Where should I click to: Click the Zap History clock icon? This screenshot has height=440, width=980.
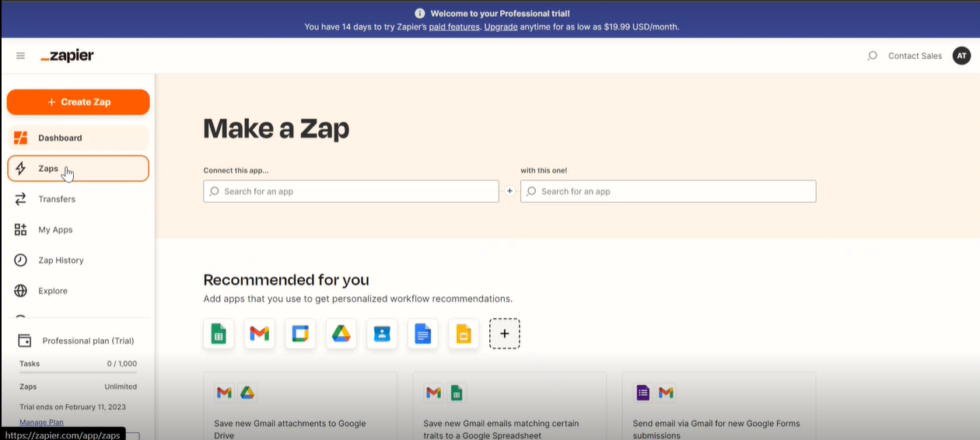pos(21,260)
